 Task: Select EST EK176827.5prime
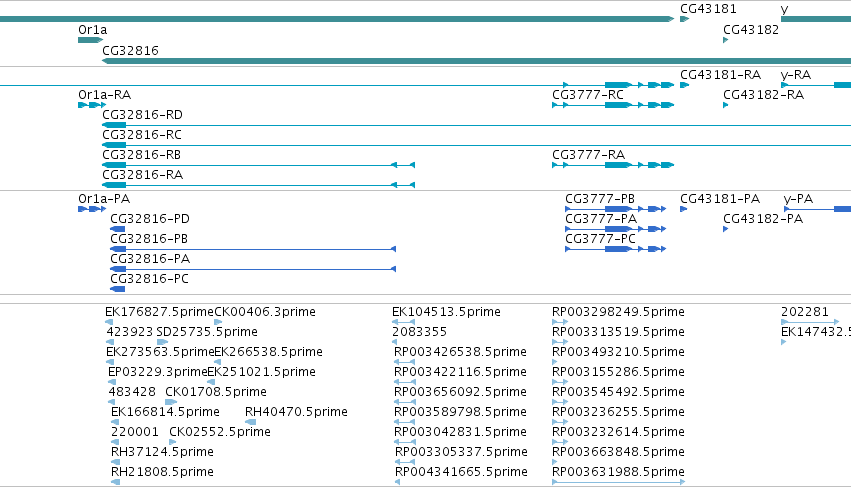[160, 312]
